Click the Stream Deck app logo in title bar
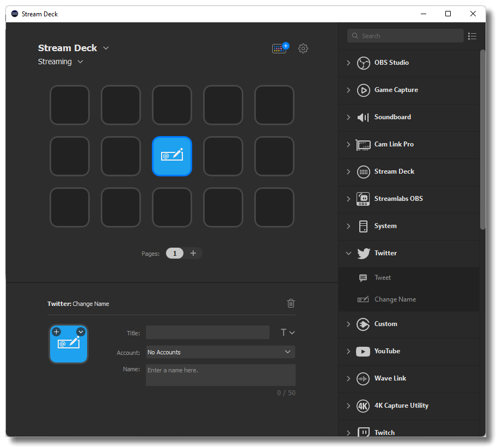The image size is (497, 448). pyautogui.click(x=15, y=14)
